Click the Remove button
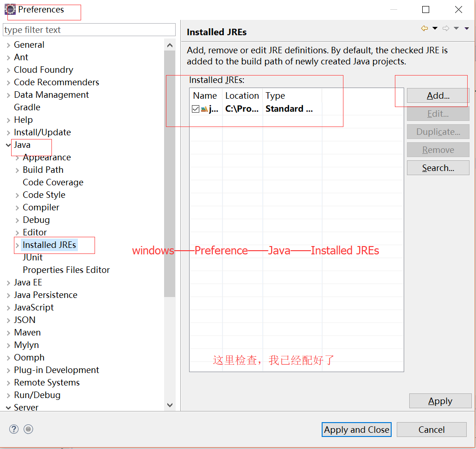 tap(438, 150)
